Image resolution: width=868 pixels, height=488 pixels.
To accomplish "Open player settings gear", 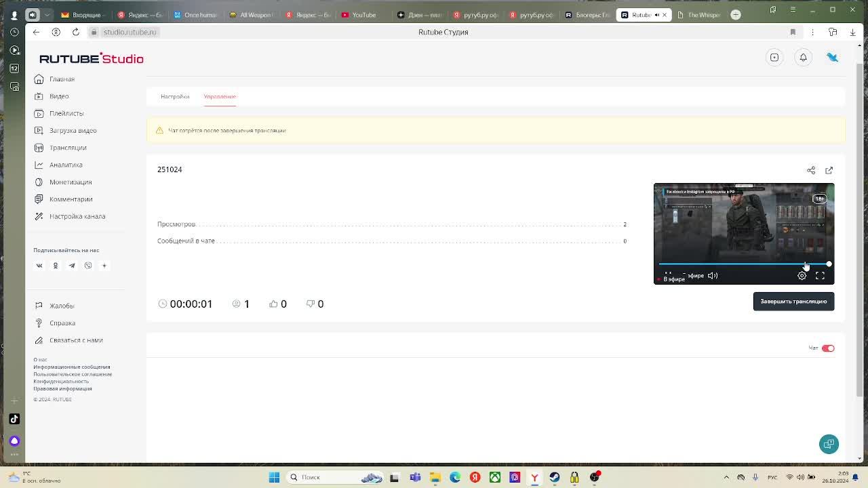I will (802, 276).
